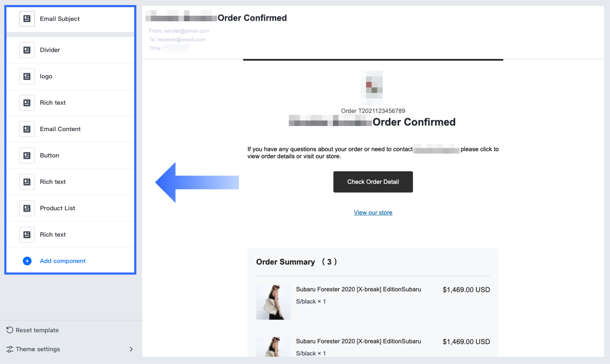
Task: Click the Divider component icon
Action: (27, 50)
